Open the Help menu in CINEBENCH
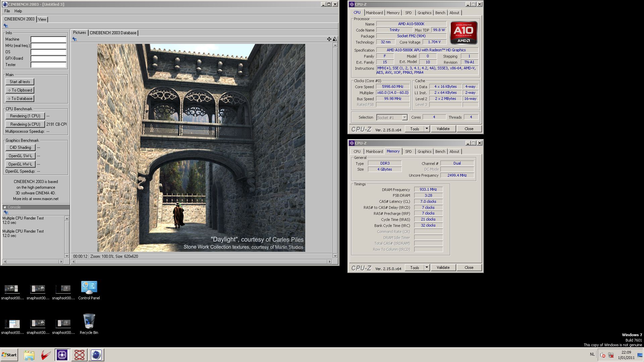Image resolution: width=644 pixels, height=362 pixels. [x=18, y=11]
